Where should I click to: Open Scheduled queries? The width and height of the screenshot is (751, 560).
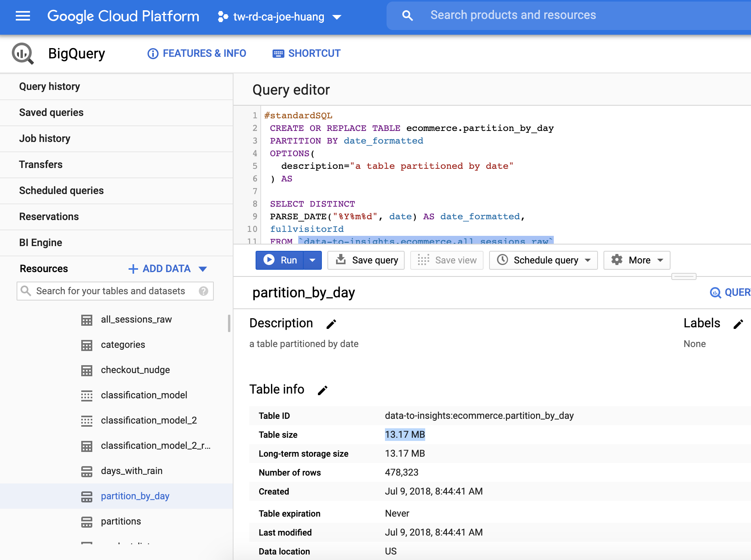[x=116, y=191]
